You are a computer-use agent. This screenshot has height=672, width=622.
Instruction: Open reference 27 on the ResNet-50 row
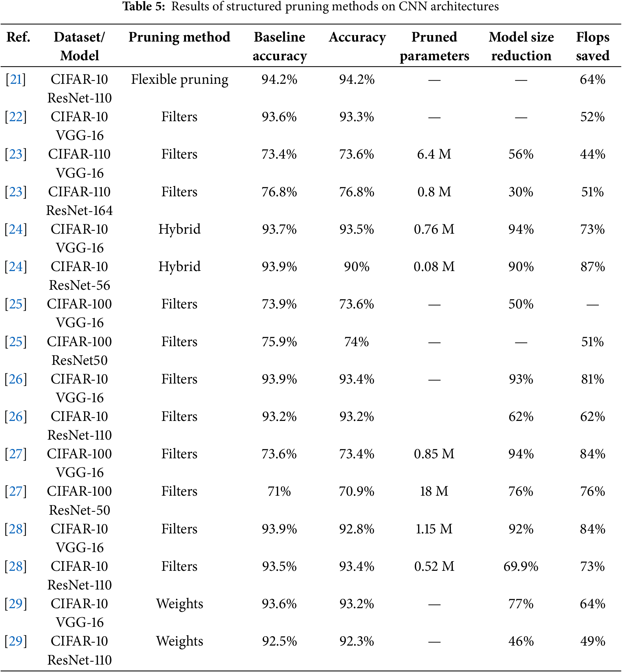point(16,492)
